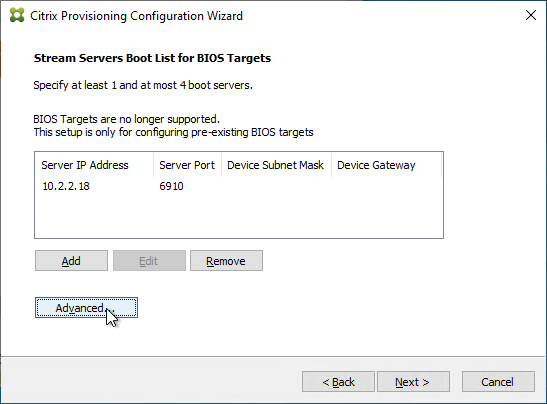Screen dimensions: 547x404
Task: Click the Citrix Provisioning Configuration Wizard title text
Action: pos(136,16)
